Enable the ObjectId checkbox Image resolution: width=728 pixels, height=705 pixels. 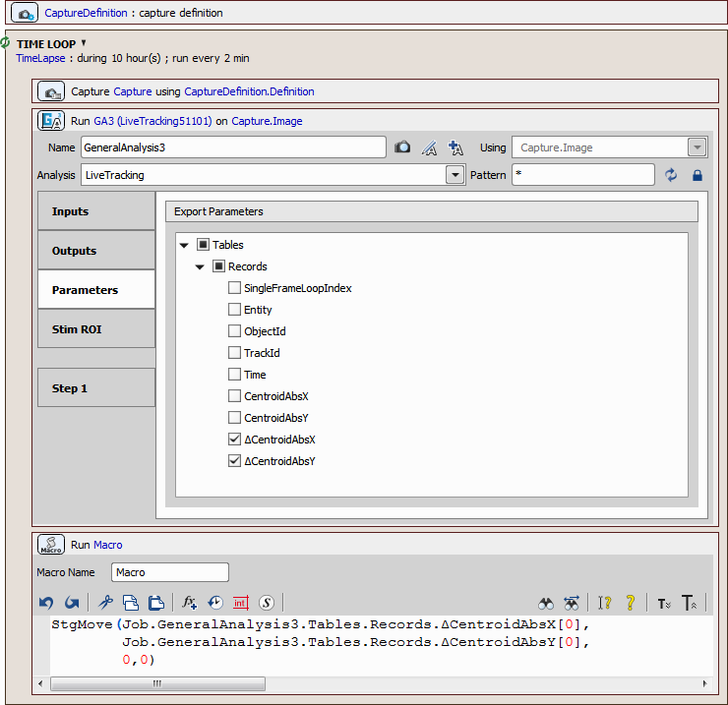(234, 331)
